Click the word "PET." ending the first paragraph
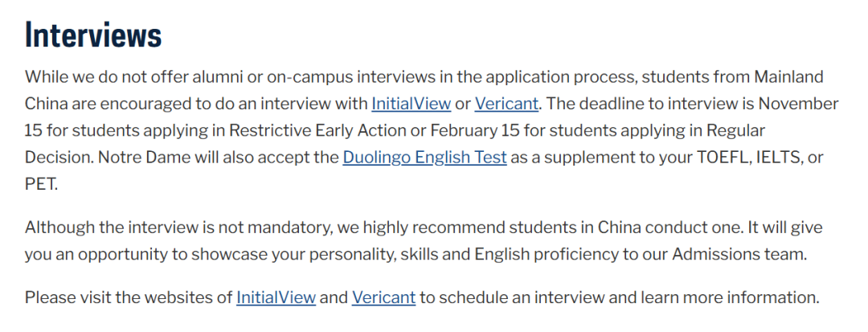The width and height of the screenshot is (868, 332). (x=41, y=184)
